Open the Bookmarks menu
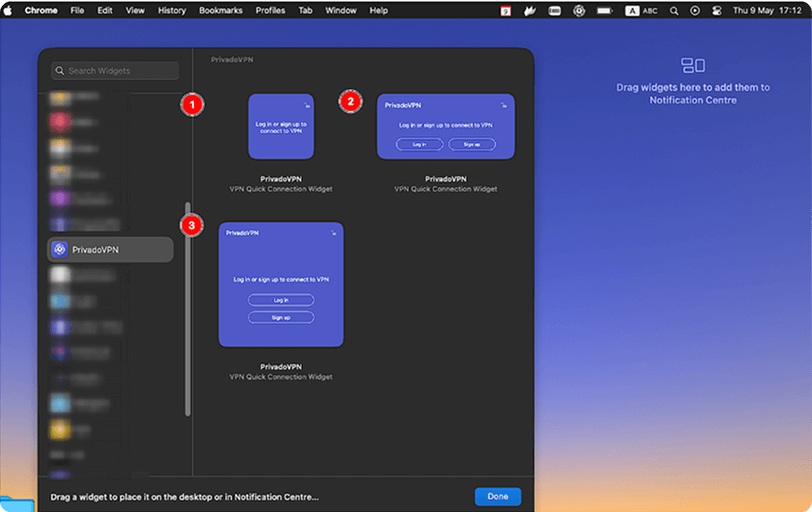Image resolution: width=812 pixels, height=512 pixels. click(x=221, y=10)
